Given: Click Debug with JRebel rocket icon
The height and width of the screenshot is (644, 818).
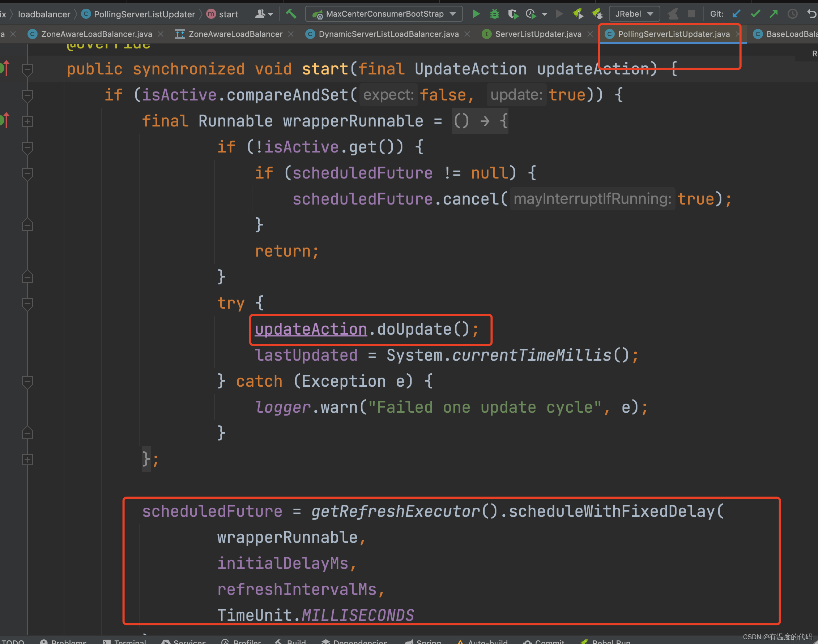Looking at the screenshot, I should point(597,14).
